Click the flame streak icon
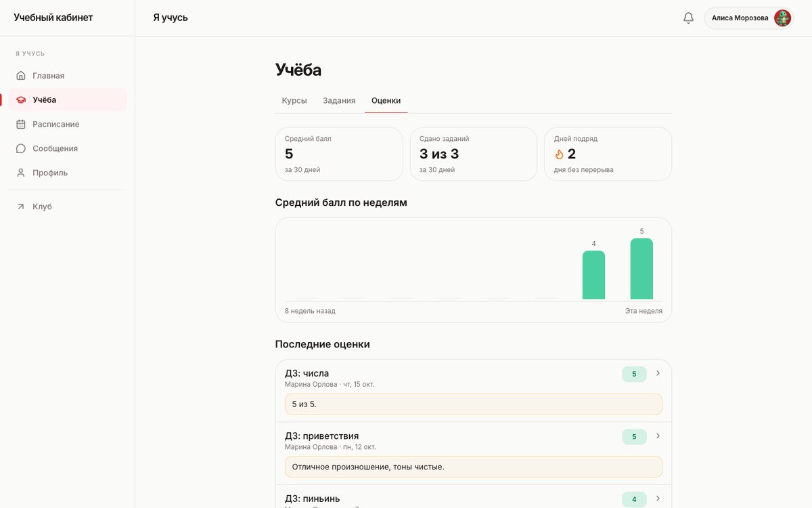 tap(559, 154)
